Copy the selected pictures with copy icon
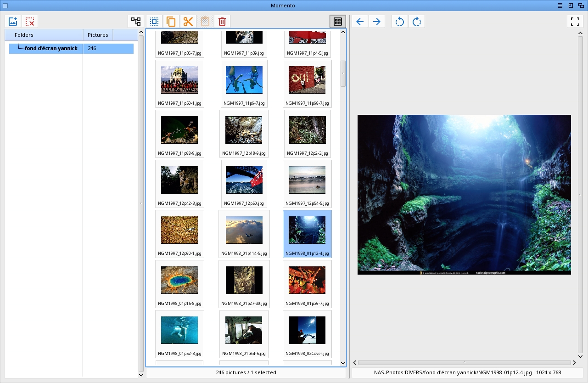This screenshot has width=588, height=383. coord(171,22)
